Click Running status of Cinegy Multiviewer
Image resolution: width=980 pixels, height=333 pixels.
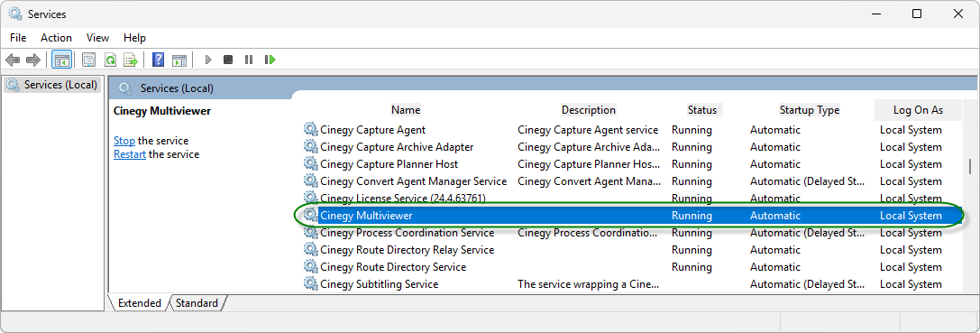(691, 216)
